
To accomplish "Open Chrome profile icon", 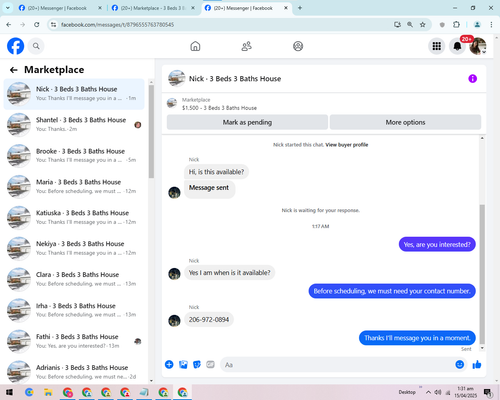I will click(x=477, y=24).
